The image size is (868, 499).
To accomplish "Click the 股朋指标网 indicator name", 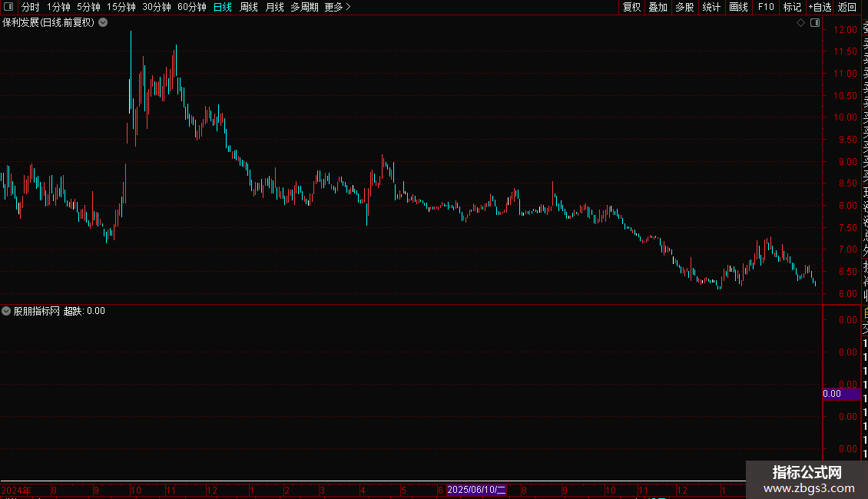I will 37,311.
